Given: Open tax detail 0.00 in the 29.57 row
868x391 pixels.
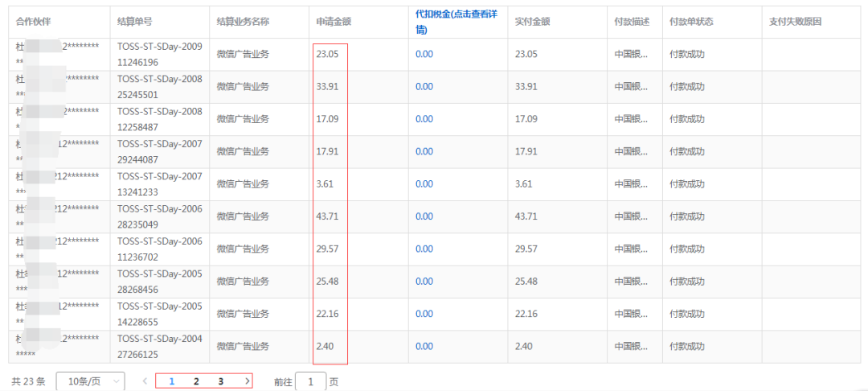Looking at the screenshot, I should pyautogui.click(x=424, y=249).
